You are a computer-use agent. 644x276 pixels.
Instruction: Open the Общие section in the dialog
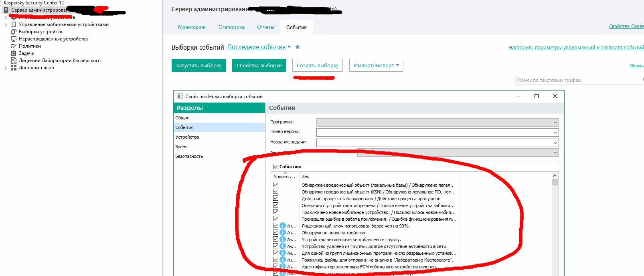219,118
